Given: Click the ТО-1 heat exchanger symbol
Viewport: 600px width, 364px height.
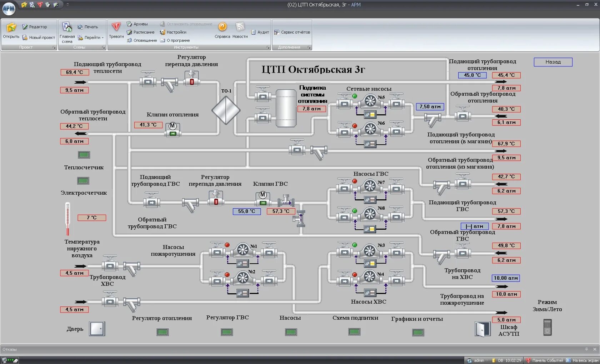Looking at the screenshot, I should coord(226,110).
